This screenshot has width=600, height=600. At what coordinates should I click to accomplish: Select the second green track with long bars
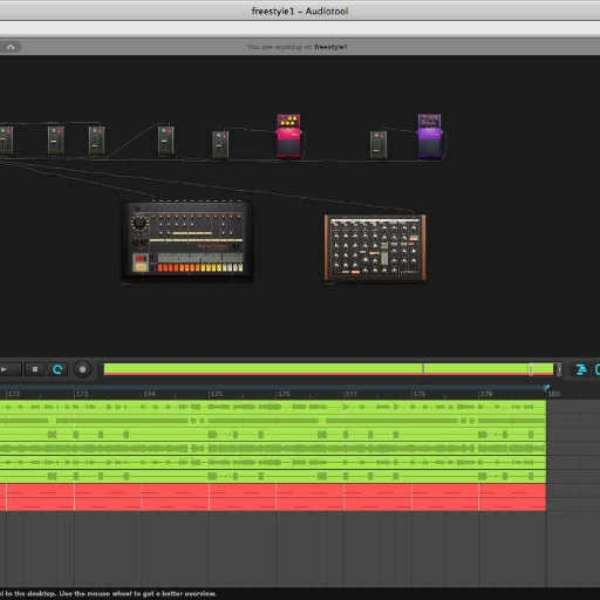(273, 421)
